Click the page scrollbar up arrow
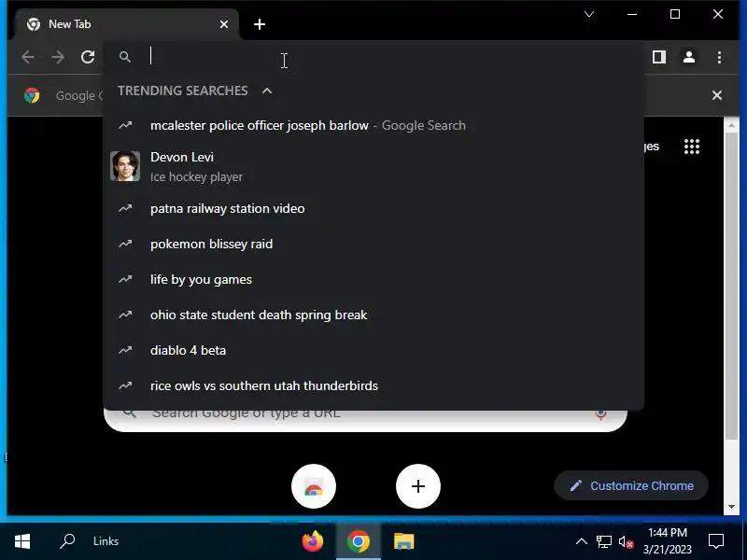The image size is (747, 560). (732, 125)
